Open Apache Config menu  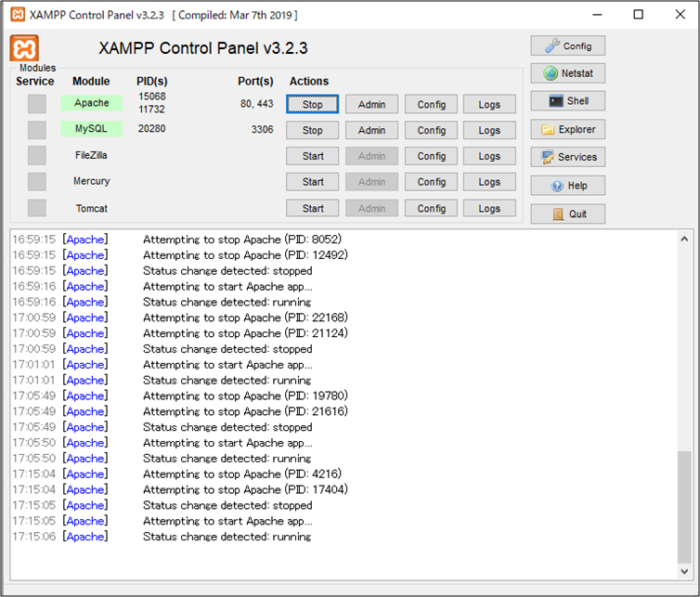pos(432,104)
